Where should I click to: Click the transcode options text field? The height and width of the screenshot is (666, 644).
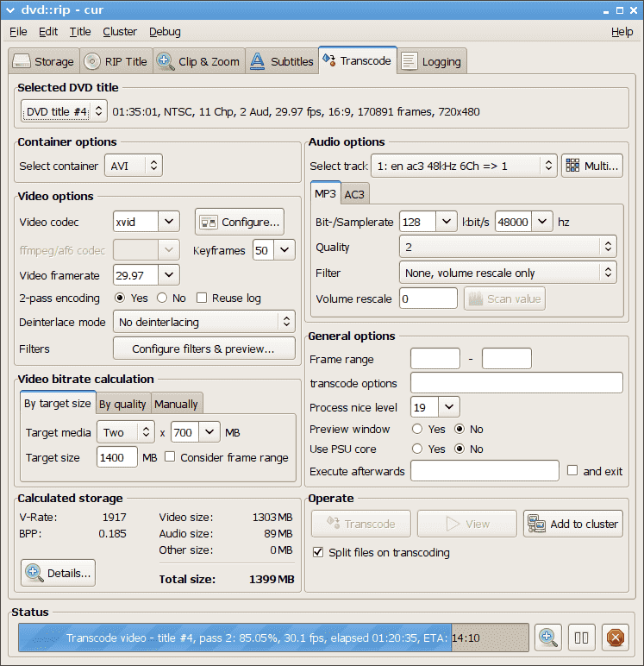coord(516,383)
